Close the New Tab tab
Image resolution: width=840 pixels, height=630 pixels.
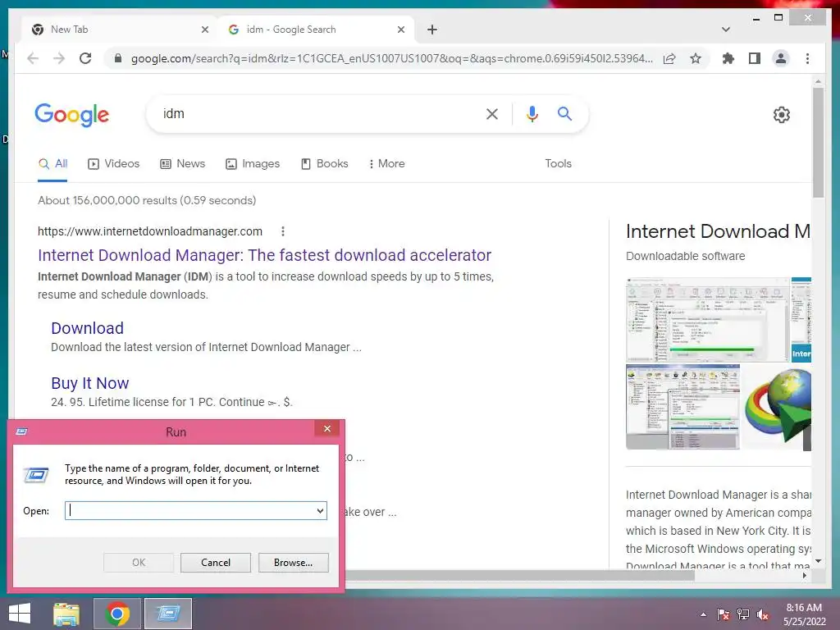tap(204, 30)
